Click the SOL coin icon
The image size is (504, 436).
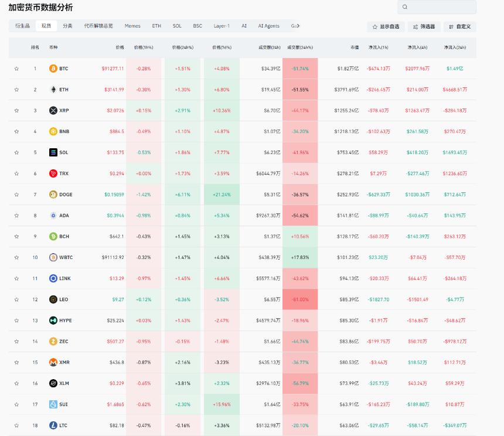[x=53, y=152]
